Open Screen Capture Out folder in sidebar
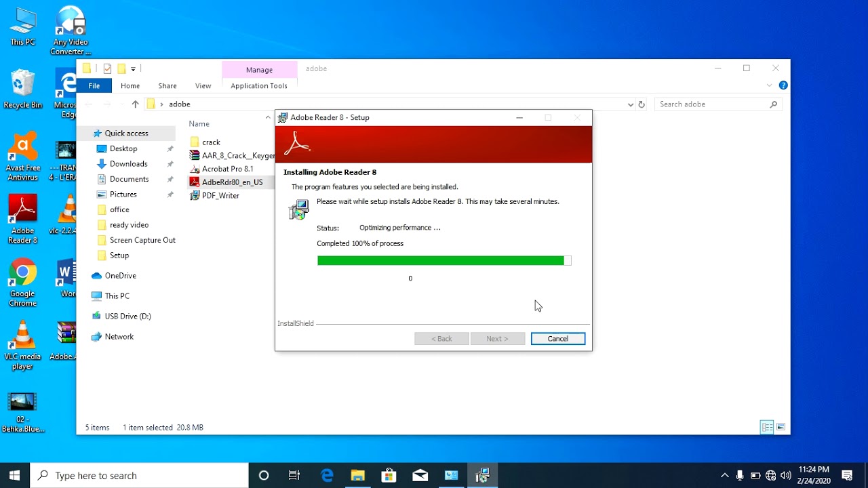 point(142,240)
